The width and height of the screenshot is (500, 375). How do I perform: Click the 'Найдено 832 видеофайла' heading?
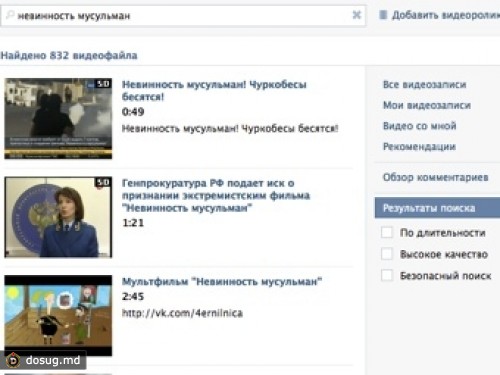[69, 55]
